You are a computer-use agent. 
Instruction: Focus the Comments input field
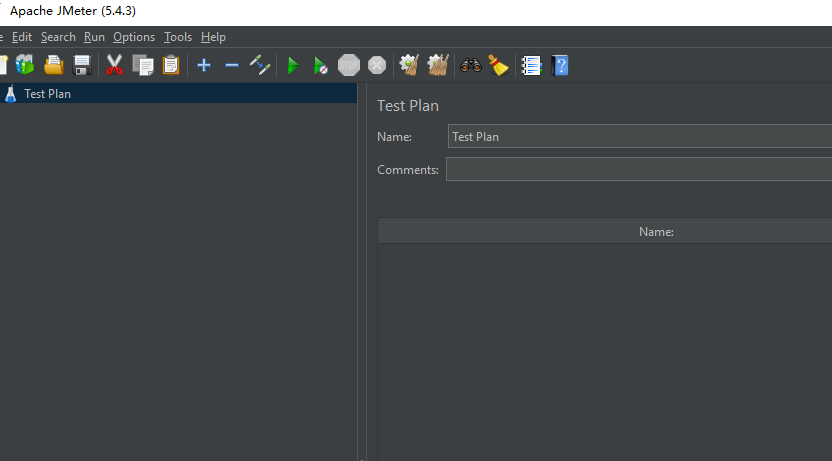click(x=639, y=169)
